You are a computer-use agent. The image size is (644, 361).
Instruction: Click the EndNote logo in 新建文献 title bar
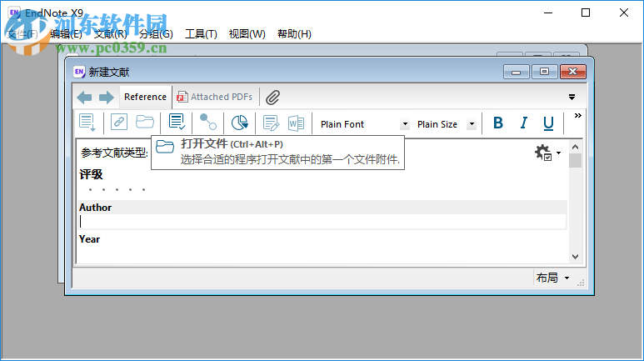coord(79,72)
